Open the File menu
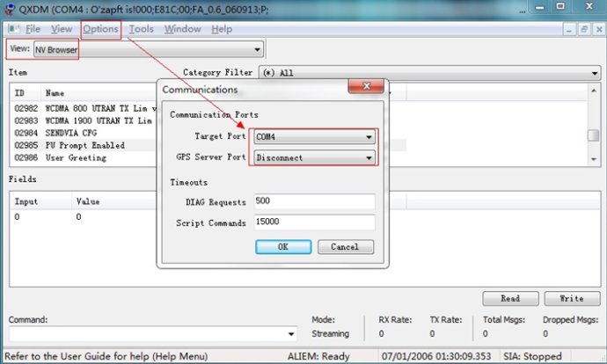Image resolution: width=607 pixels, height=364 pixels. tap(33, 29)
